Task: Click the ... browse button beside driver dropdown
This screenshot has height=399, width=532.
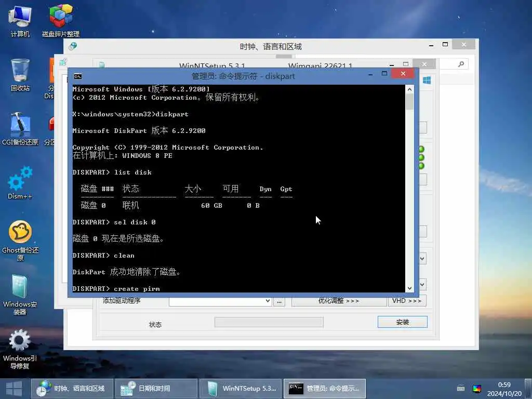Action: (279, 301)
